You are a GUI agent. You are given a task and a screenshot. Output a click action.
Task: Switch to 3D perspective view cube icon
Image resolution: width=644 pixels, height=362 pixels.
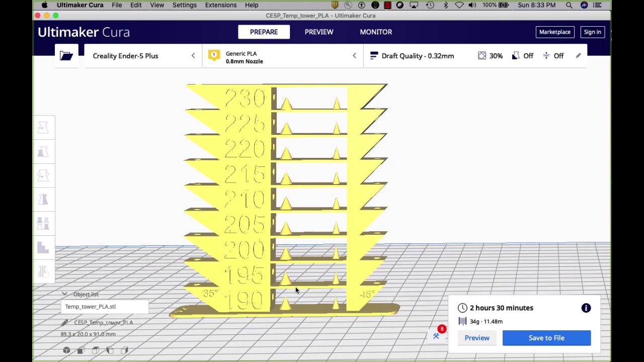(x=66, y=350)
